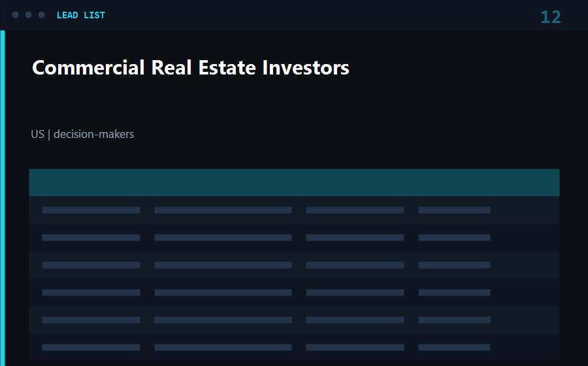Select the first row's first column placeholder
The image size is (588, 366).
pyautogui.click(x=91, y=210)
